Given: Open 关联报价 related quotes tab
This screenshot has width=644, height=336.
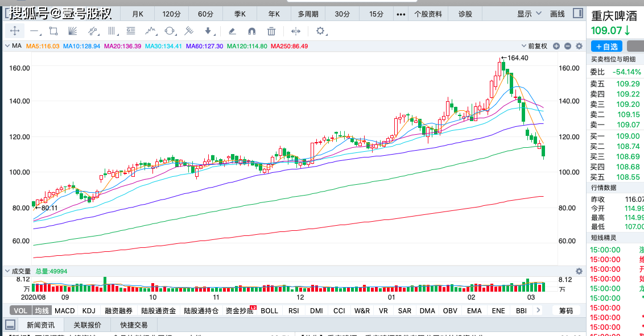Looking at the screenshot, I should pyautogui.click(x=88, y=325).
